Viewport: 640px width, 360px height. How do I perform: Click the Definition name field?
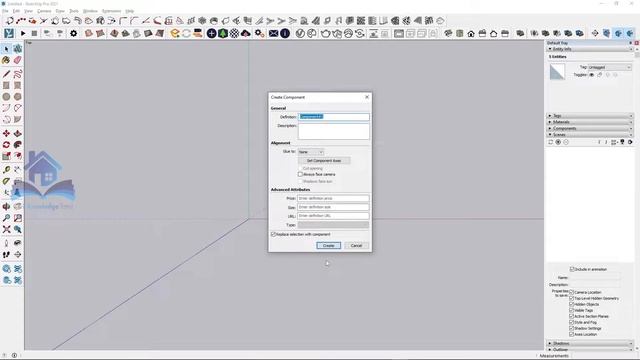coord(334,117)
